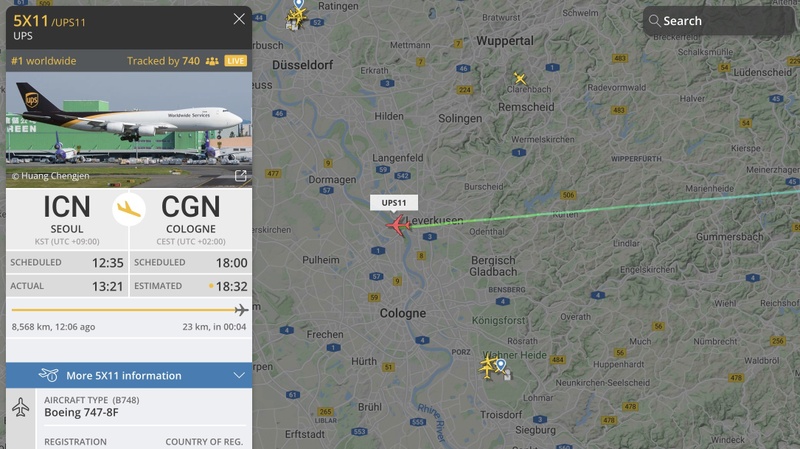The width and height of the screenshot is (800, 449).
Task: Click the red UPS11 aircraft on map
Action: point(398,225)
